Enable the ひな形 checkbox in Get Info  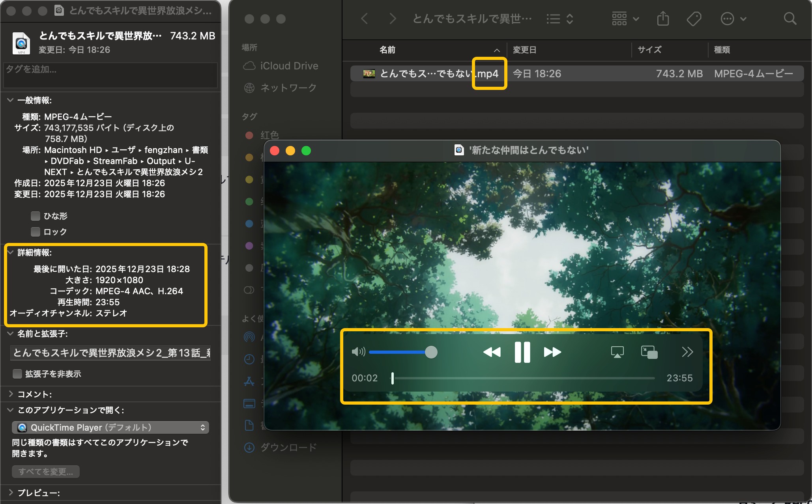(x=35, y=216)
